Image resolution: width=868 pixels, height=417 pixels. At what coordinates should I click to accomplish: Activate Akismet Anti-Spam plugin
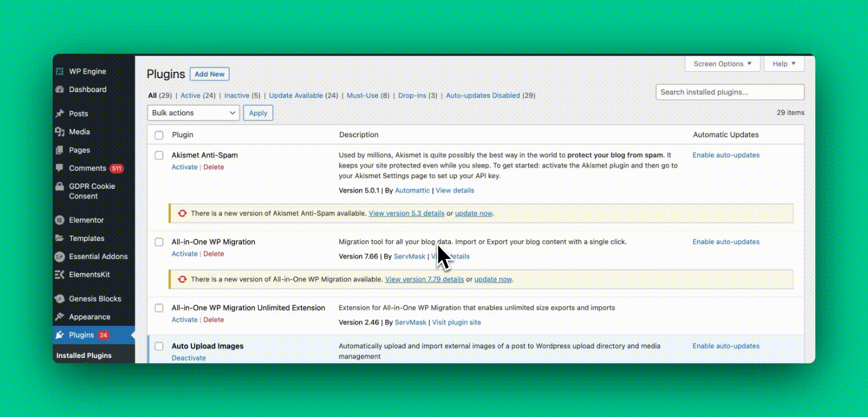[185, 167]
